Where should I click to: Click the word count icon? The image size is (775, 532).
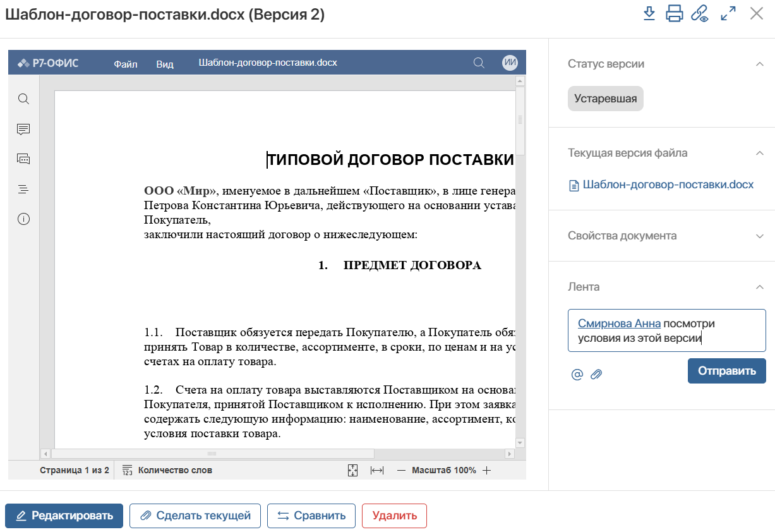pos(127,470)
